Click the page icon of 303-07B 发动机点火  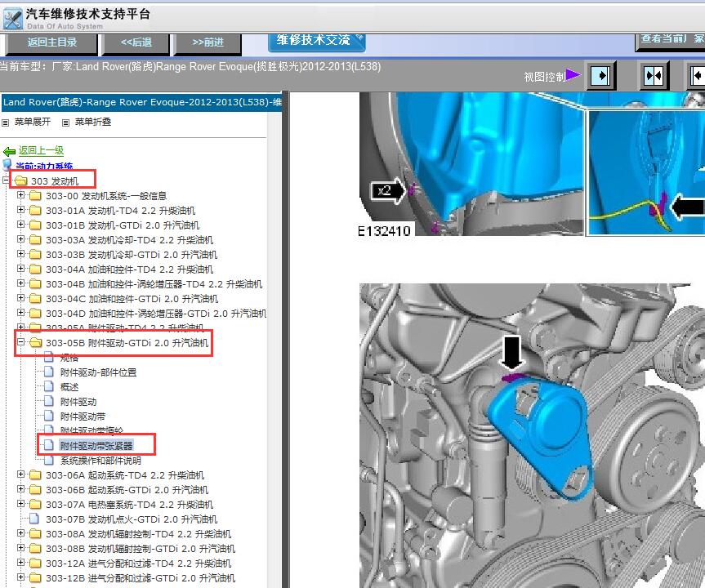coord(34,519)
